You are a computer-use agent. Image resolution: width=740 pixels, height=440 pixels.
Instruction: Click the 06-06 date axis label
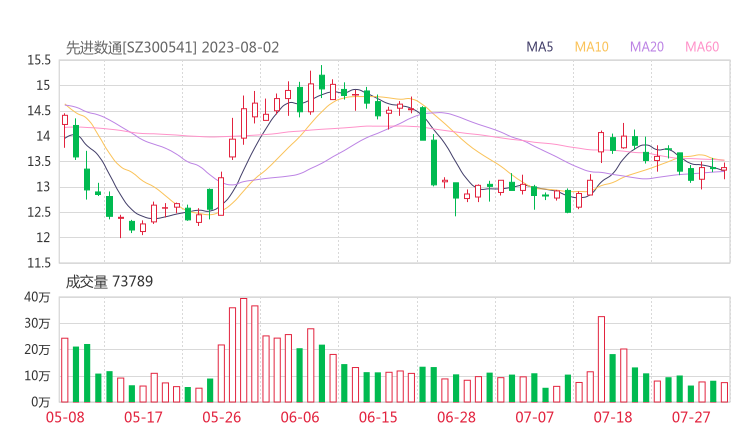point(300,417)
